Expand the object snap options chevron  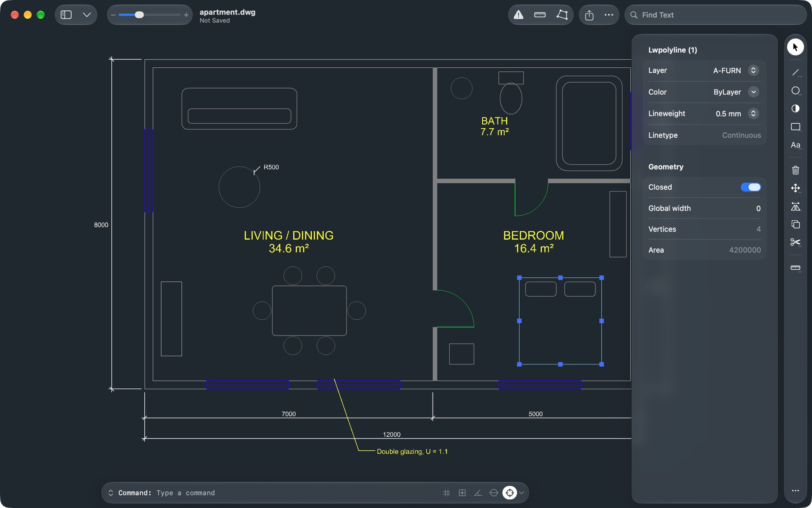click(522, 493)
